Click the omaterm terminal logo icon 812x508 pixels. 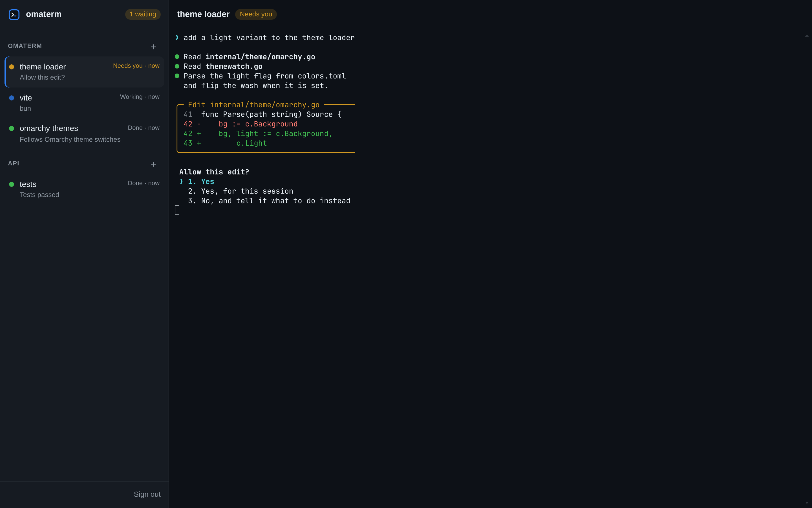click(14, 14)
